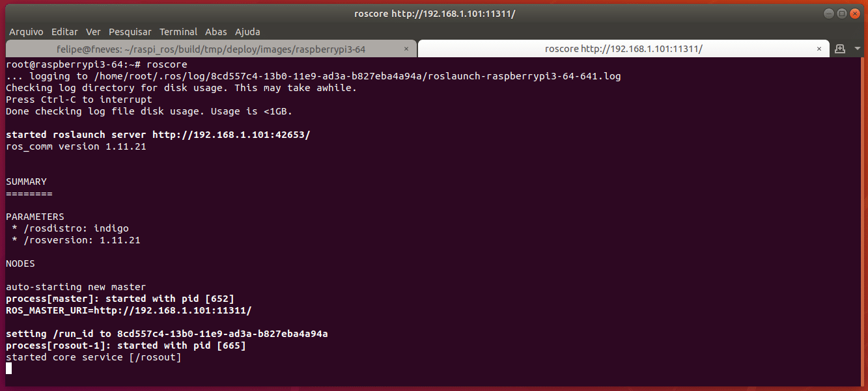Screen dimensions: 868x391
Task: Open the Ajuda menu
Action: pos(247,31)
